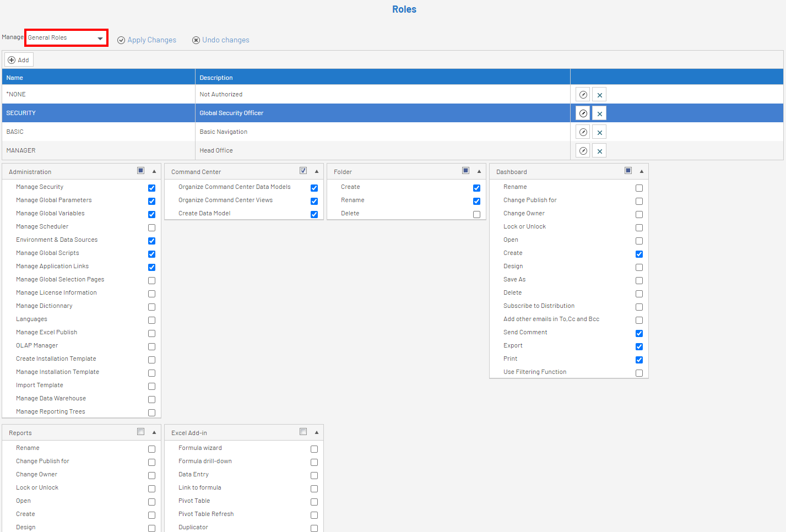Collapse the Excel Add-in panel
Image resolution: width=786 pixels, height=532 pixels.
coord(317,432)
